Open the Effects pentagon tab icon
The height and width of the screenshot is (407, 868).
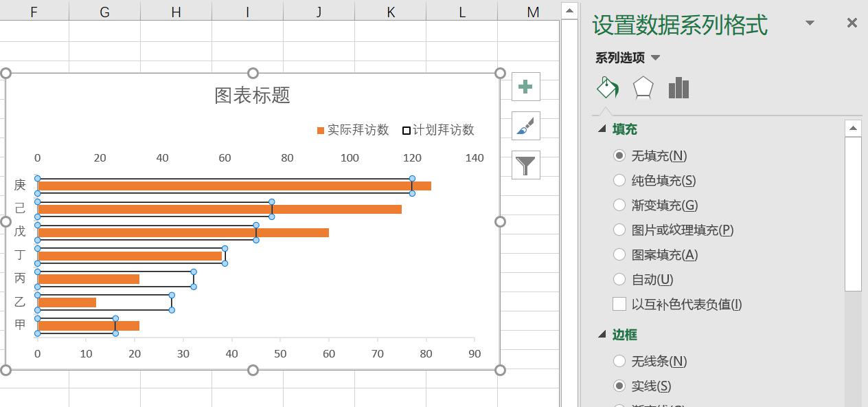click(643, 88)
